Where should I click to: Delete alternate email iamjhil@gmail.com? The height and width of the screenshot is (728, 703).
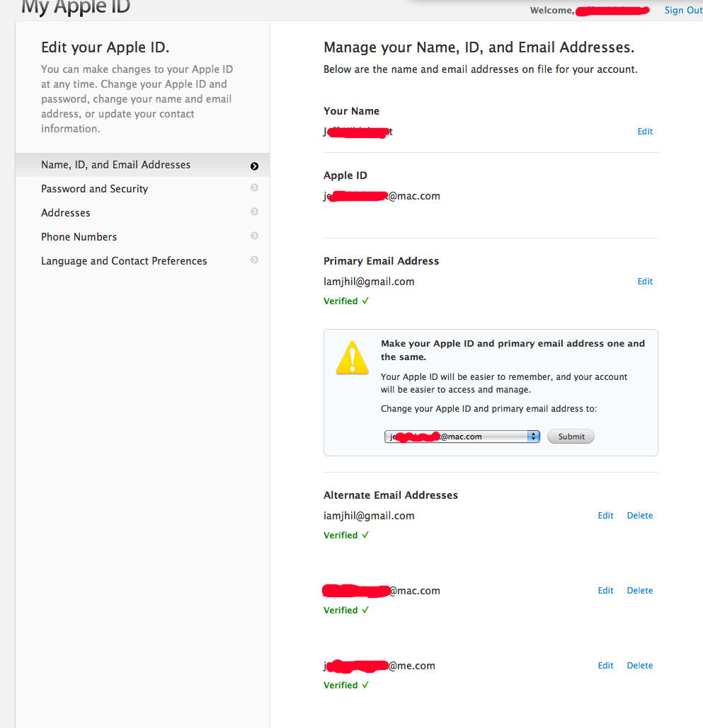[x=640, y=515]
